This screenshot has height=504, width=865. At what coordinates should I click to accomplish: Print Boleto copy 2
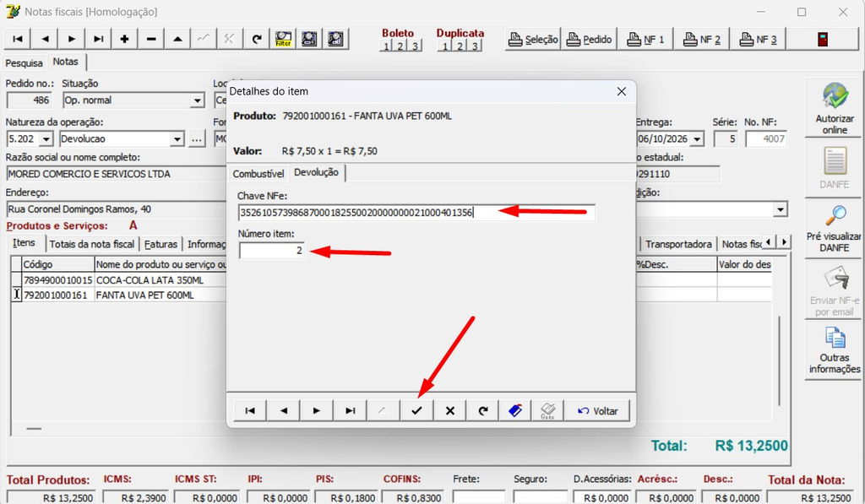pyautogui.click(x=400, y=46)
